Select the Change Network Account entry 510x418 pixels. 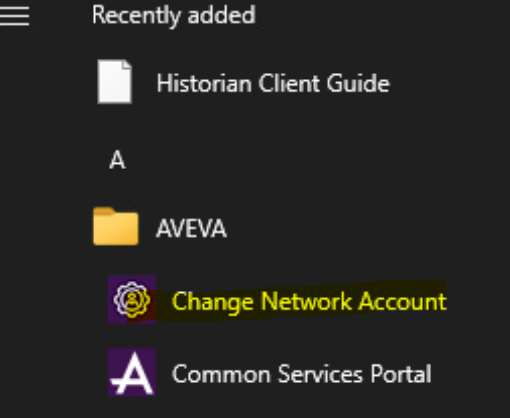(277, 300)
